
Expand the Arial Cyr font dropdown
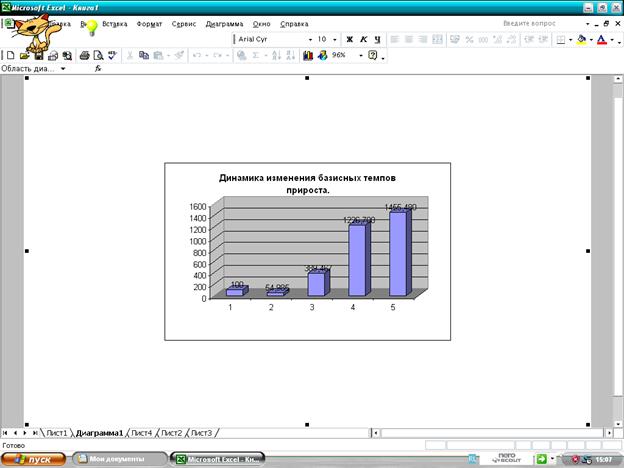tap(309, 39)
